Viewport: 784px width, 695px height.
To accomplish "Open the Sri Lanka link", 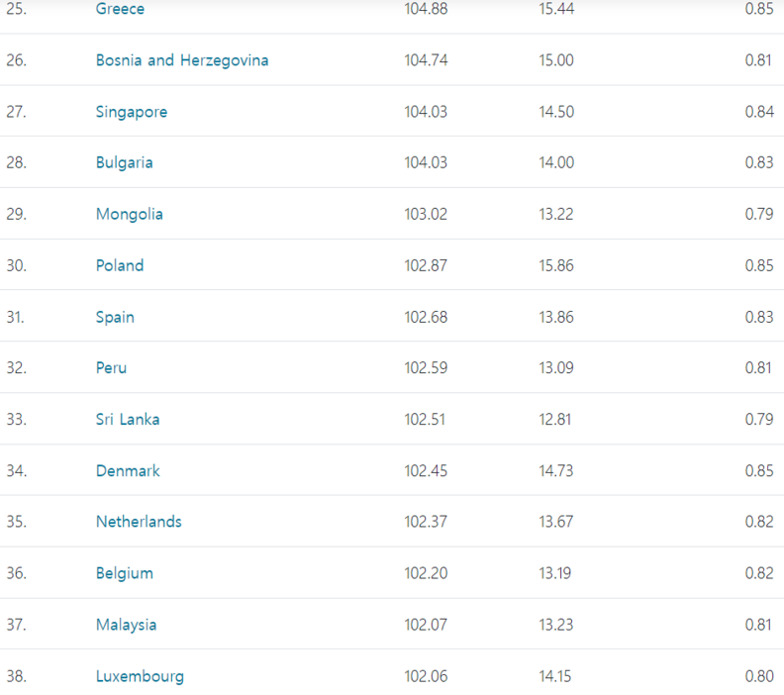I will (128, 419).
